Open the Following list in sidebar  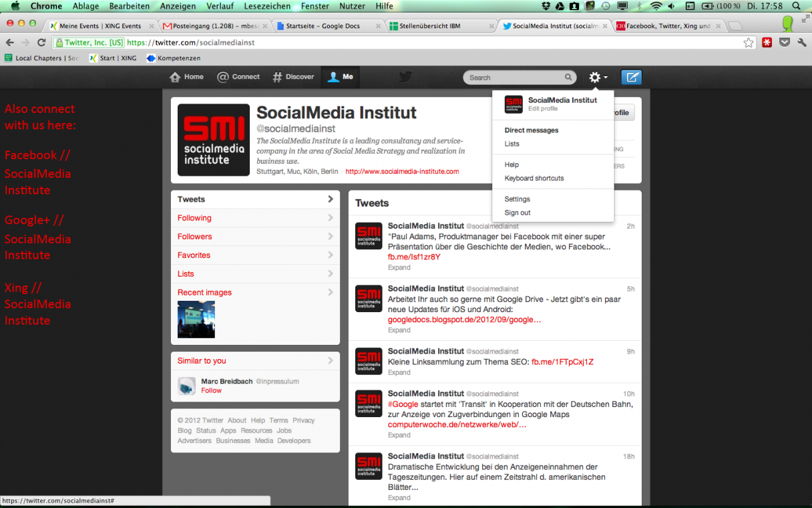click(255, 218)
